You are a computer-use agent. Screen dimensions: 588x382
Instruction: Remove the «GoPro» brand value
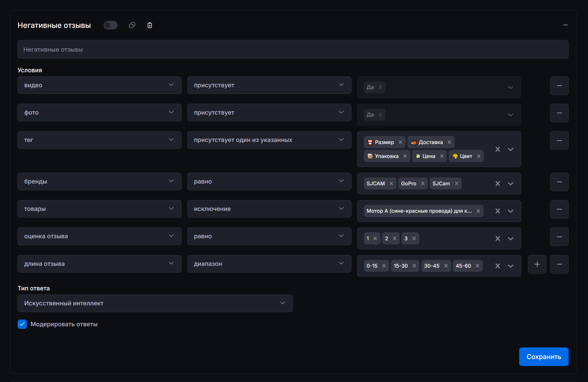point(423,183)
